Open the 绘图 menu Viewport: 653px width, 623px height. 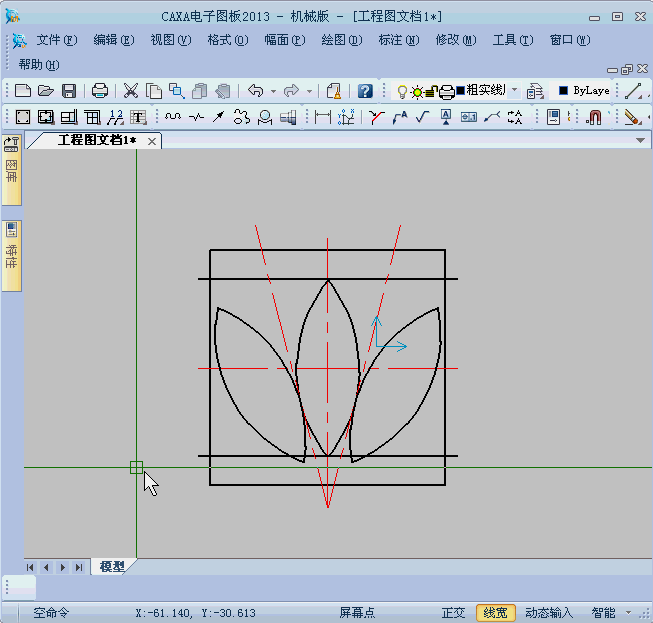[341, 40]
